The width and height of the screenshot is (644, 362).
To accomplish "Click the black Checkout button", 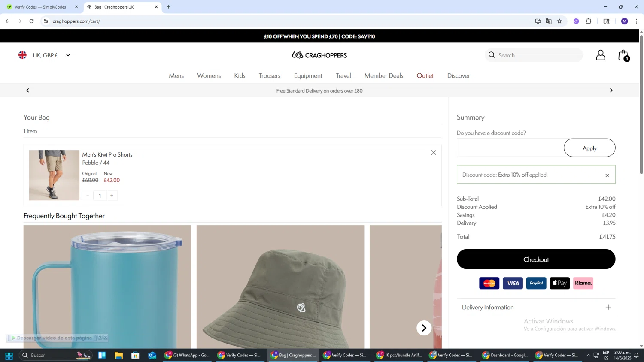I will coord(536,259).
